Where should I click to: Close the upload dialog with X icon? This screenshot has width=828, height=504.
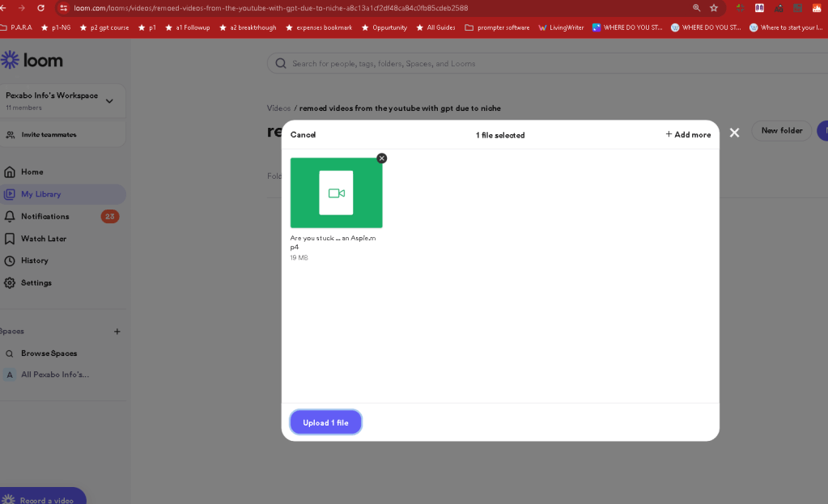click(734, 133)
